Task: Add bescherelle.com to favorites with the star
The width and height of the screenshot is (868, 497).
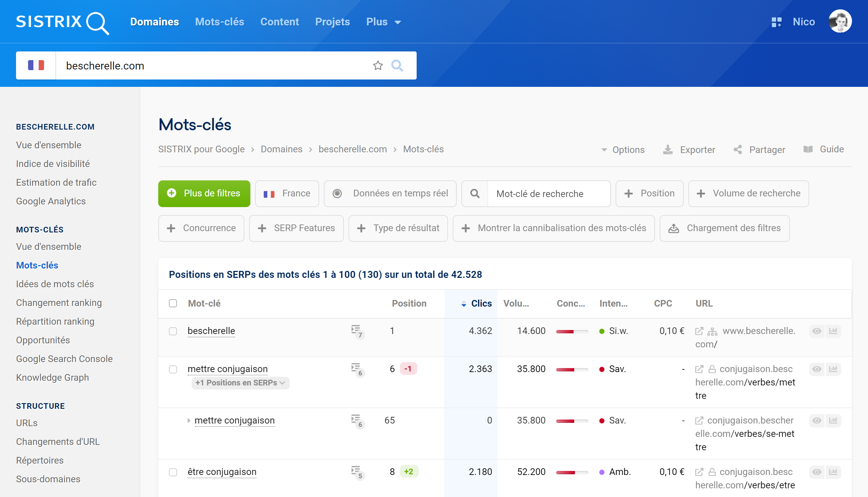Action: pos(378,65)
